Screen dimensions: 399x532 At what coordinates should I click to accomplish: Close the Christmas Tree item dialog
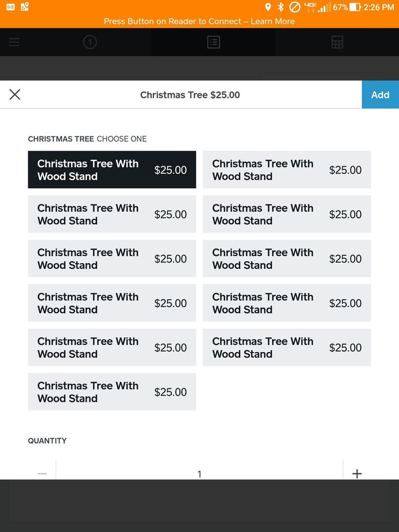15,95
